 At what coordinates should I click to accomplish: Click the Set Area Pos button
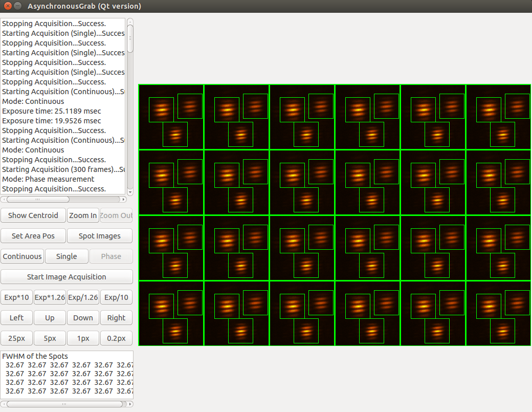pyautogui.click(x=33, y=236)
